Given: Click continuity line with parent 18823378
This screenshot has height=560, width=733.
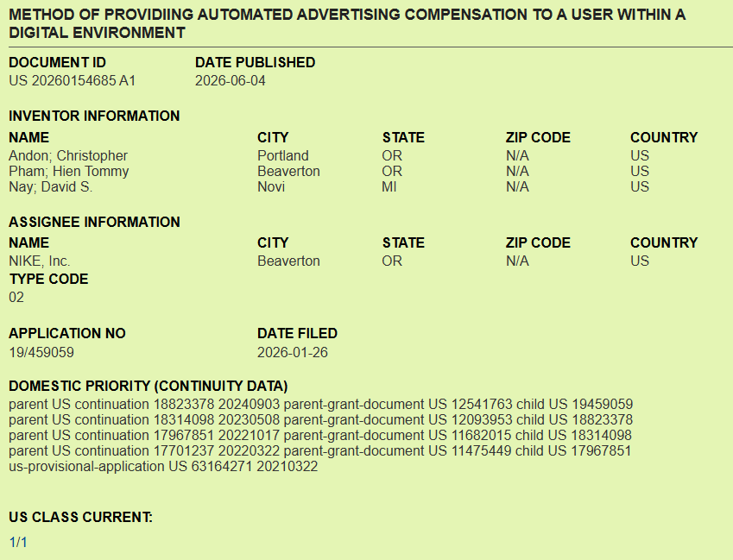Looking at the screenshot, I should click(320, 405).
